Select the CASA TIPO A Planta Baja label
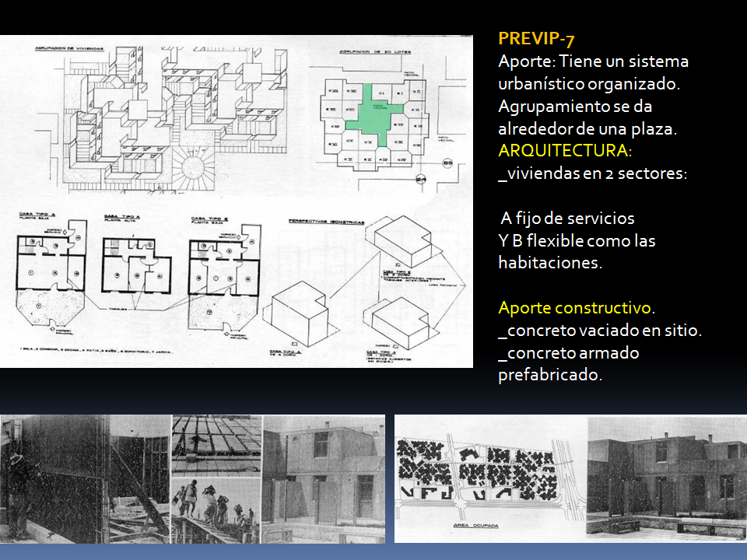Image resolution: width=747 pixels, height=560 pixels. 36,215
